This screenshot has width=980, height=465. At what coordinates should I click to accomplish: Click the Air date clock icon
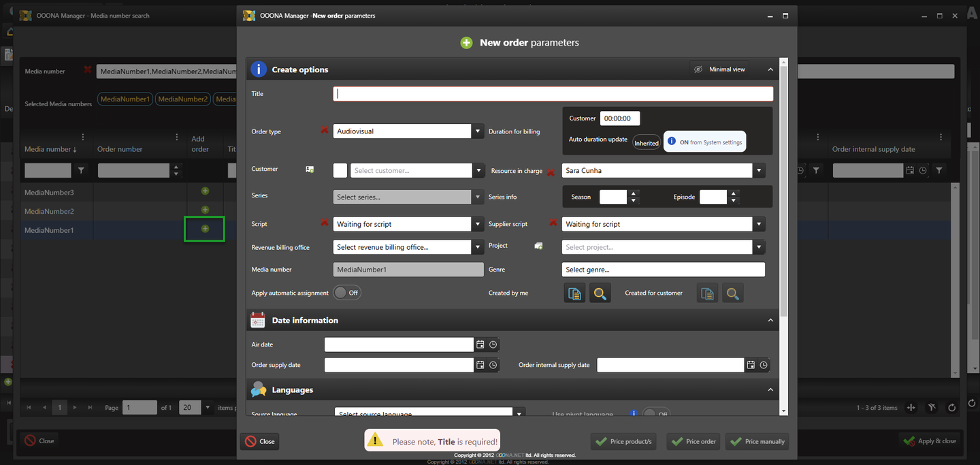click(493, 344)
